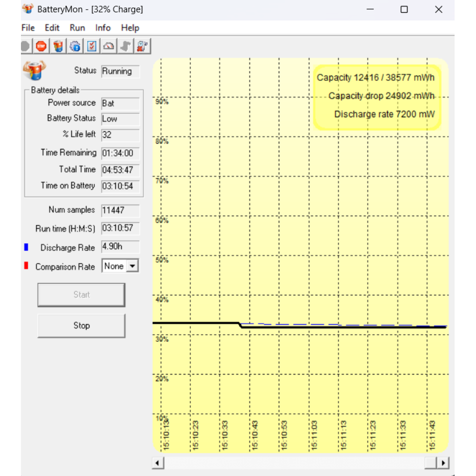Click the gray circle start toolbar icon
Image resolution: width=476 pixels, height=476 pixels.
coord(26,46)
